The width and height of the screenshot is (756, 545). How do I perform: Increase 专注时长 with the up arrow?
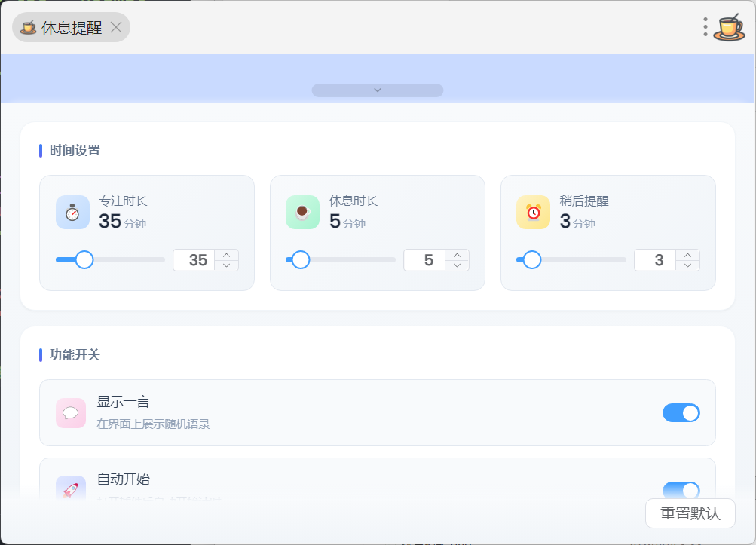[227, 255]
